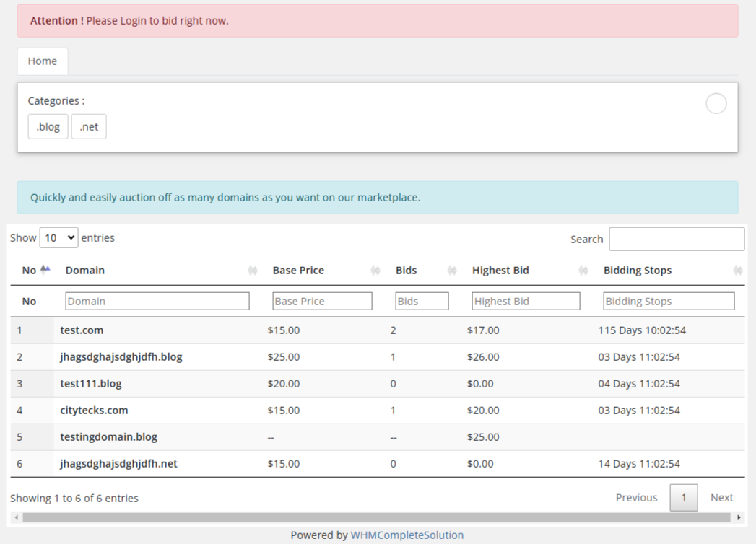
Task: Select page 1 in pagination
Action: click(684, 498)
